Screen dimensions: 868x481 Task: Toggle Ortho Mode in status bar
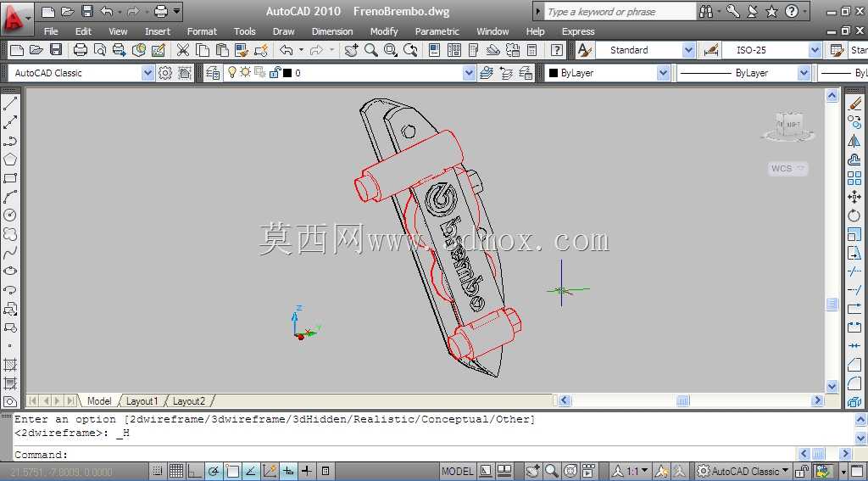(194, 471)
